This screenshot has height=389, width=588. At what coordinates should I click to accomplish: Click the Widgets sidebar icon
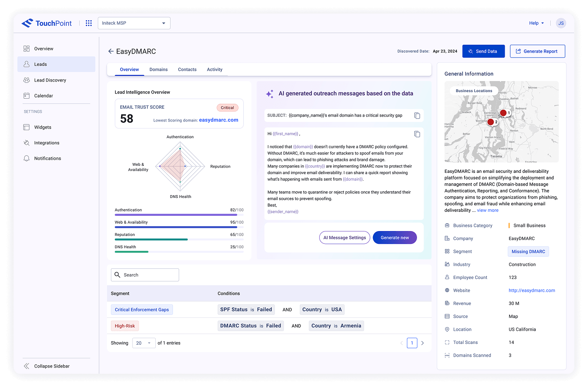pyautogui.click(x=27, y=127)
